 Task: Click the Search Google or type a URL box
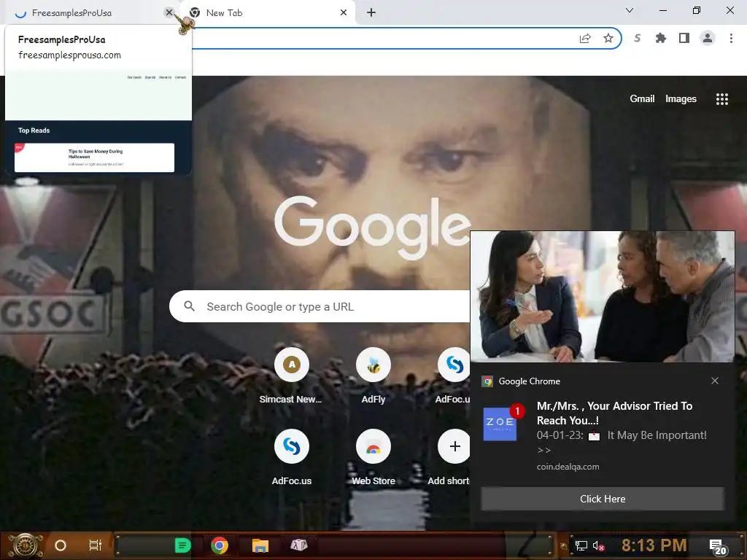click(320, 306)
